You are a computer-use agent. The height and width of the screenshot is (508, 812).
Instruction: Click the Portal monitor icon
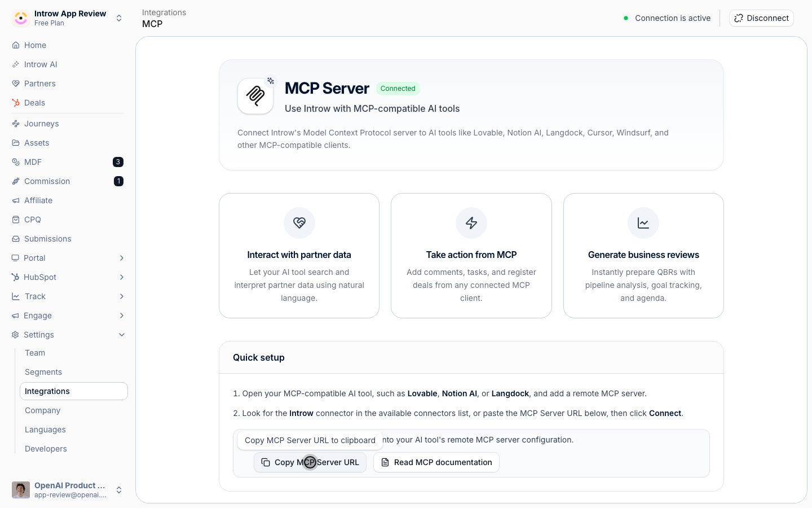pyautogui.click(x=15, y=258)
